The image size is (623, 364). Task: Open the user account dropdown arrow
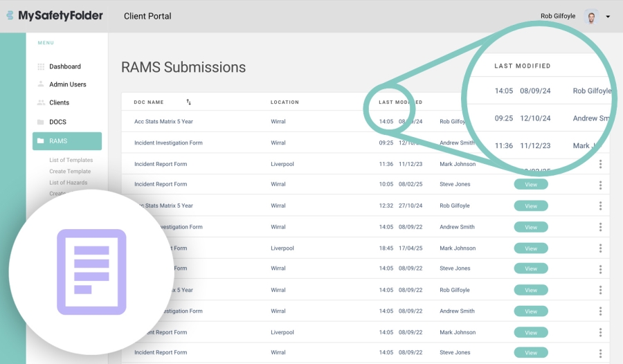(x=608, y=17)
